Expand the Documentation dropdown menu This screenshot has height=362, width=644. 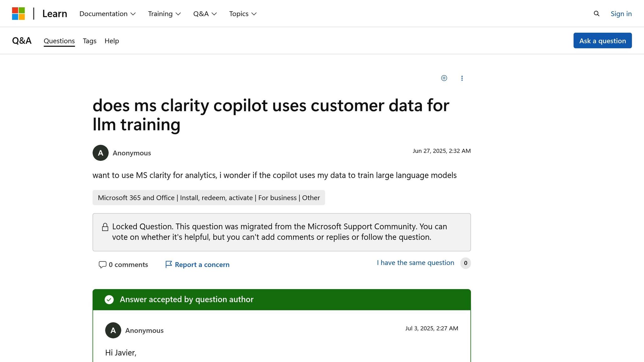click(x=107, y=14)
